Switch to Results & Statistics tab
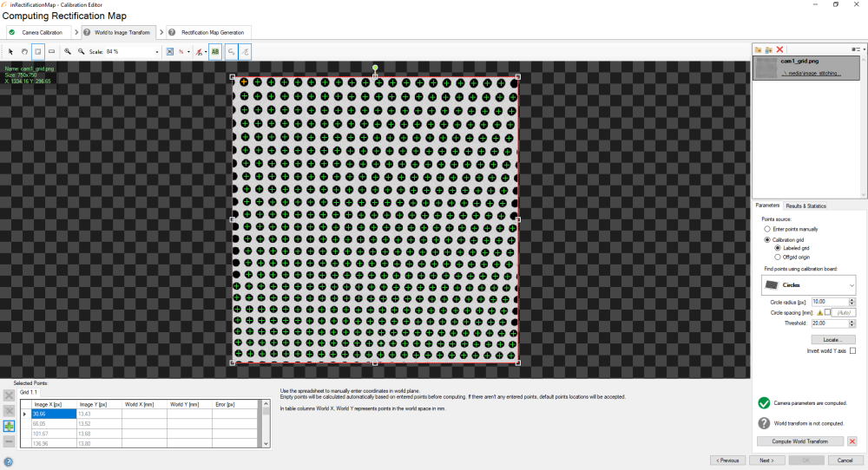Image resolution: width=868 pixels, height=470 pixels. click(x=806, y=206)
